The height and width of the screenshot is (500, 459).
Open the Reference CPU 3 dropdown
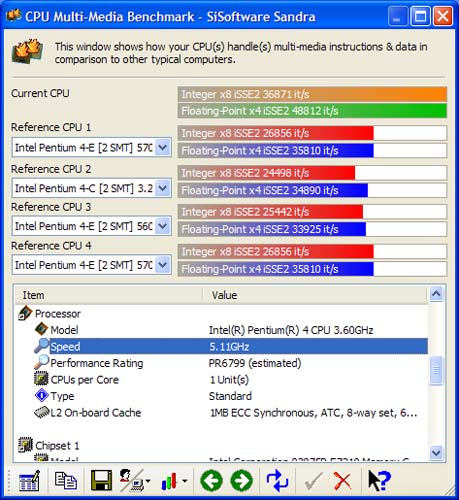pos(163,226)
